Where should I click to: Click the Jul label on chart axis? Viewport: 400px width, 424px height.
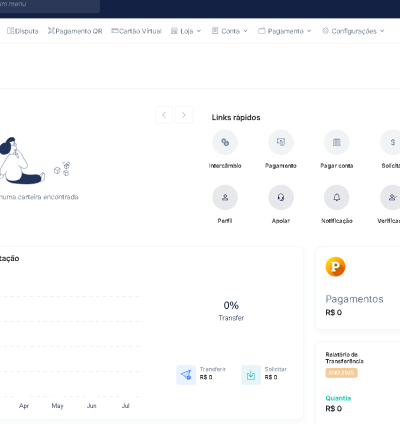click(126, 406)
